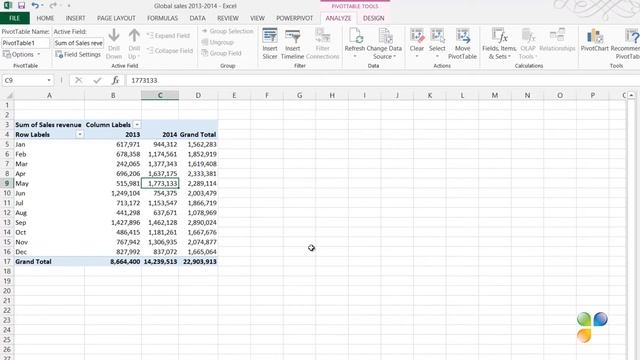Screen dimensions: 640x360
Task: Click the PivotTable Name input field
Action: point(25,43)
